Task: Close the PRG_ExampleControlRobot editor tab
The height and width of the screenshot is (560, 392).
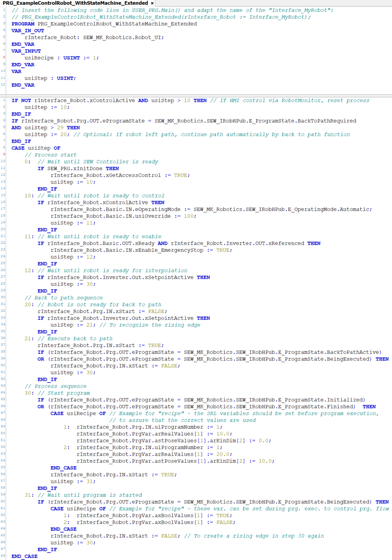Action: coord(152,3)
